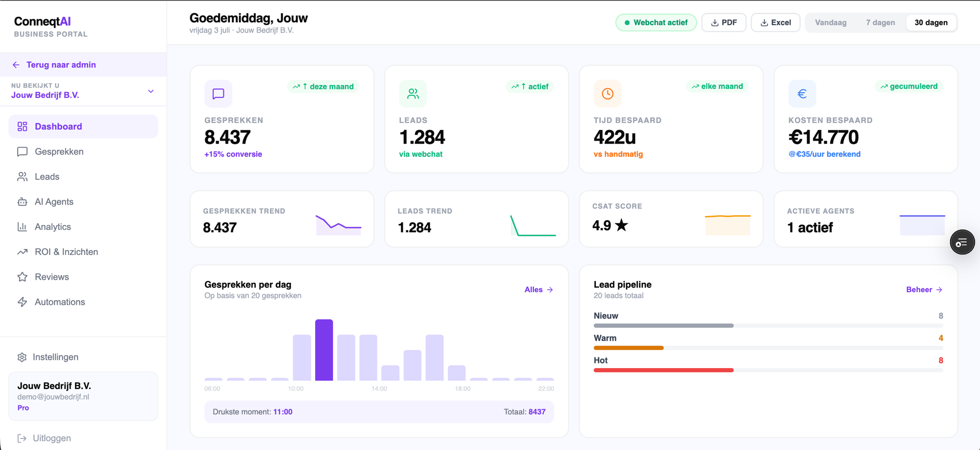980x450 pixels.
Task: Open the Jouw Bedrijf B.V. company selector
Action: click(x=83, y=91)
